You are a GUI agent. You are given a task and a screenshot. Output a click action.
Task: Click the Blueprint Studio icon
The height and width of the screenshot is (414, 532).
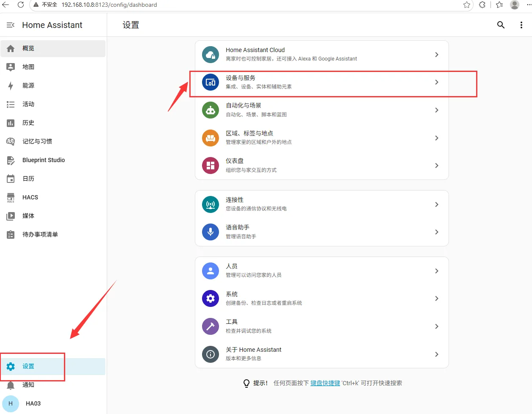tap(11, 160)
